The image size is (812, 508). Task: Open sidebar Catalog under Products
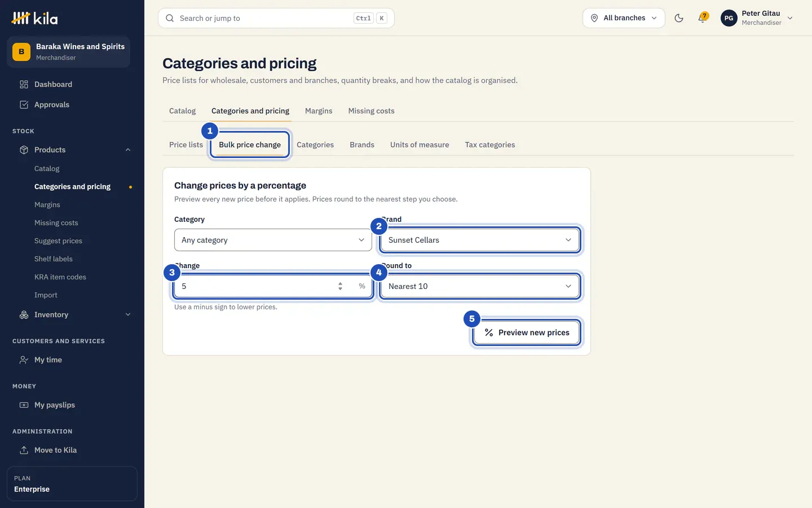pyautogui.click(x=47, y=169)
